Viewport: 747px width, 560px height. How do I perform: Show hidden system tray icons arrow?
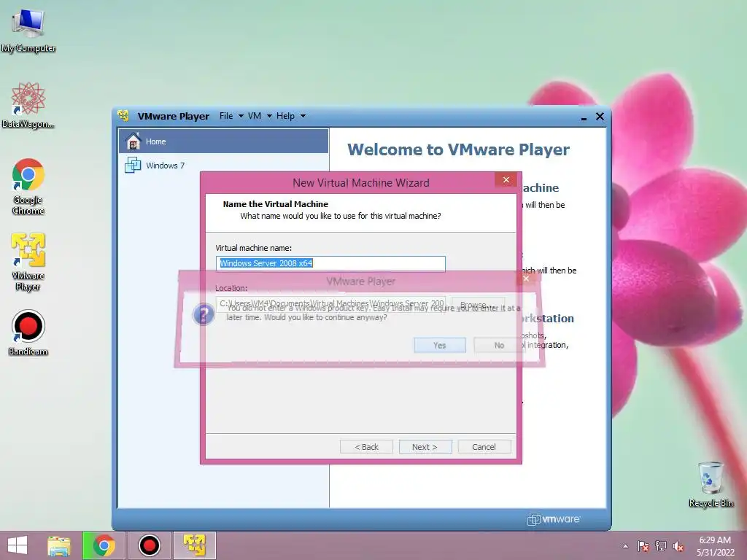625,546
